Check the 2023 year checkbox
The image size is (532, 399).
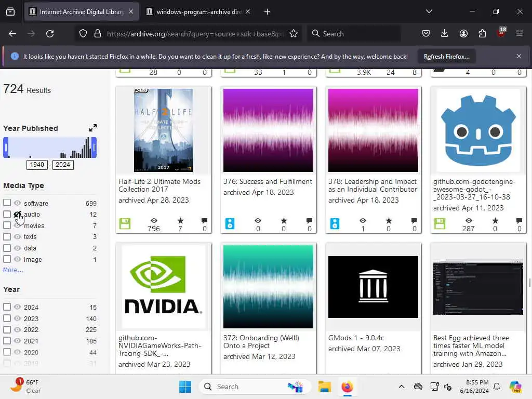(7, 318)
